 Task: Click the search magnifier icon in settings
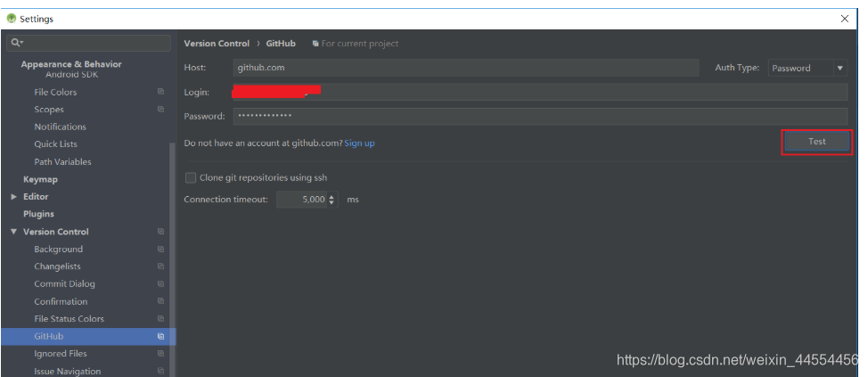[15, 43]
